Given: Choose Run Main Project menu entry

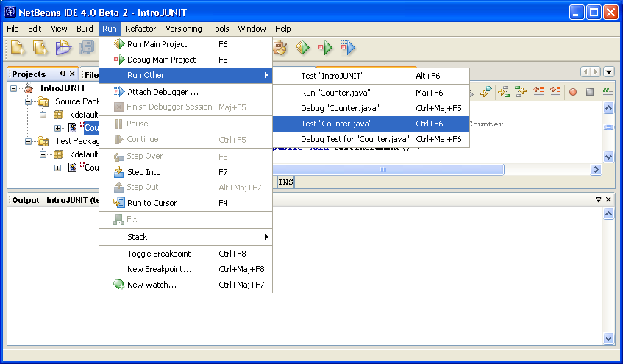Looking at the screenshot, I should coord(185,44).
